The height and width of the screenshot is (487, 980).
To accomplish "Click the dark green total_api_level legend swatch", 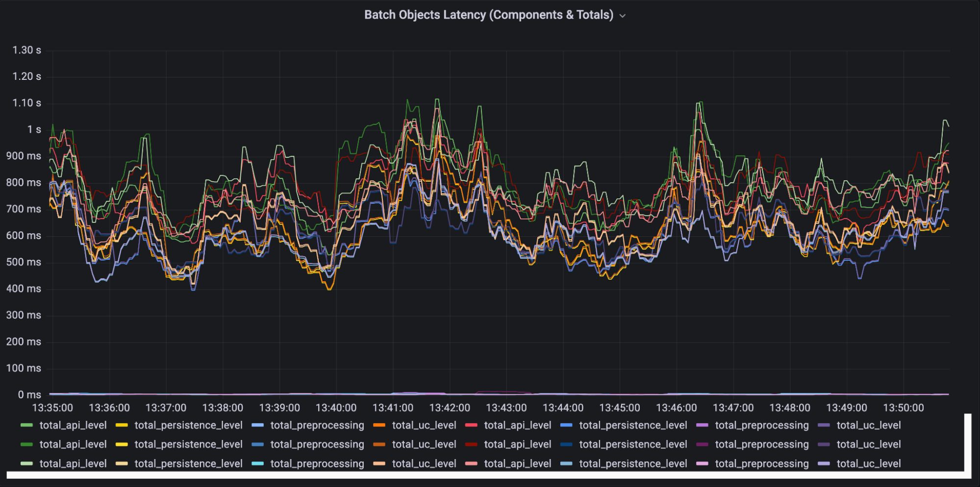I will click(26, 444).
